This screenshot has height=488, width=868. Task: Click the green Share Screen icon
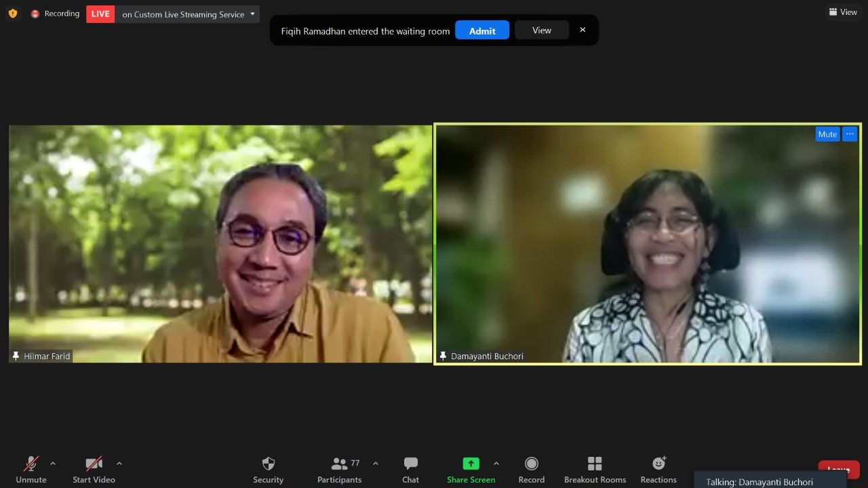pyautogui.click(x=471, y=464)
